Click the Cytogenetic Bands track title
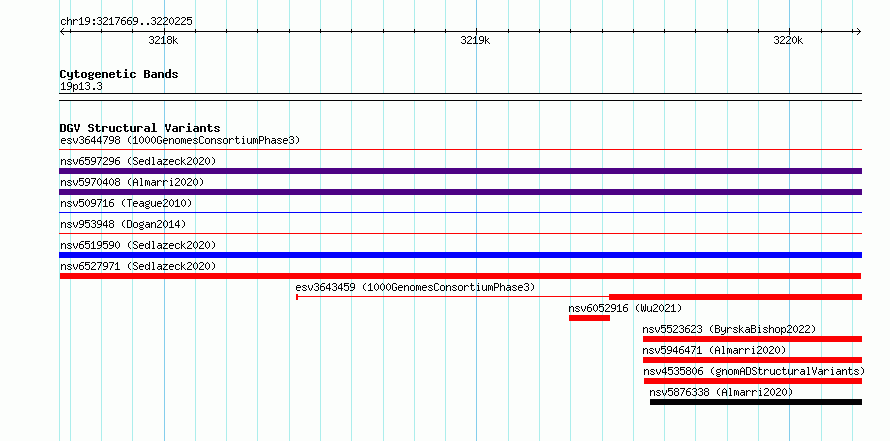This screenshot has width=890, height=441. 119,74
